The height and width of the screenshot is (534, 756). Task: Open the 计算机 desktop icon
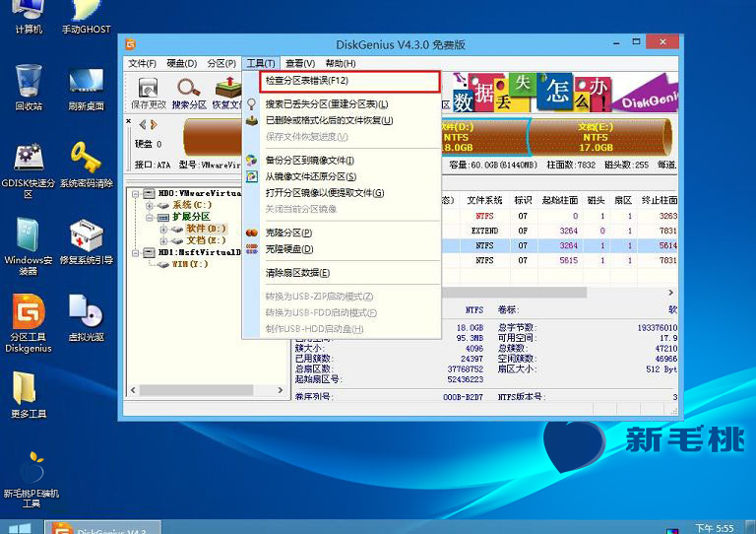coord(28,17)
